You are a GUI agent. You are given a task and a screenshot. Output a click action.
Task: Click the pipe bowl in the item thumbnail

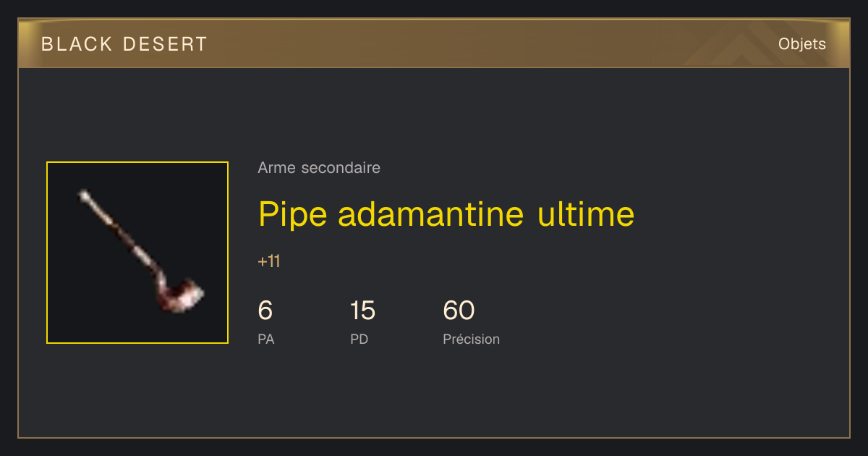tap(181, 295)
